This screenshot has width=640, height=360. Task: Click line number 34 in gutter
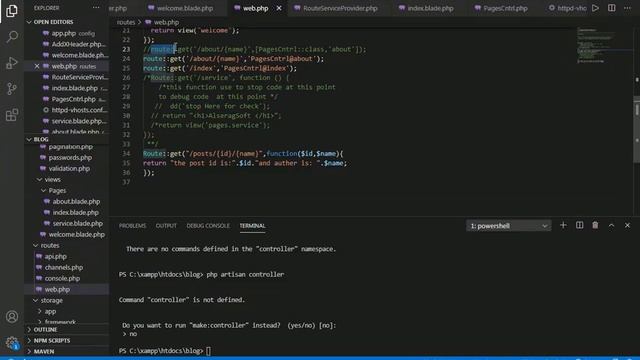point(126,153)
